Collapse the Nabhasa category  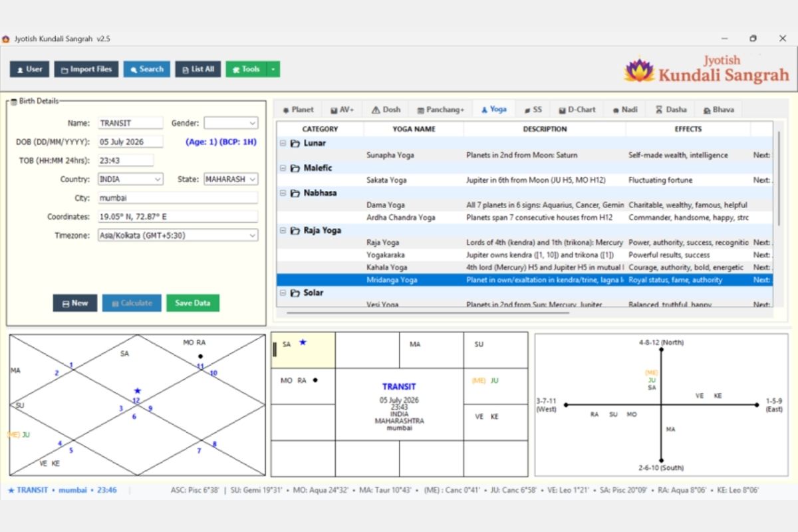pos(283,193)
